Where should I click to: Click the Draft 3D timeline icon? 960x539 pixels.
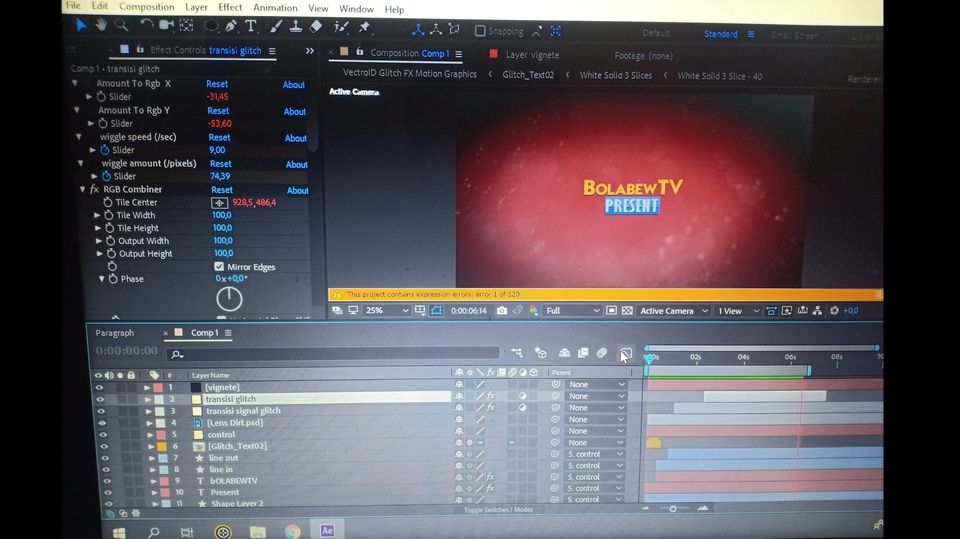pos(541,353)
